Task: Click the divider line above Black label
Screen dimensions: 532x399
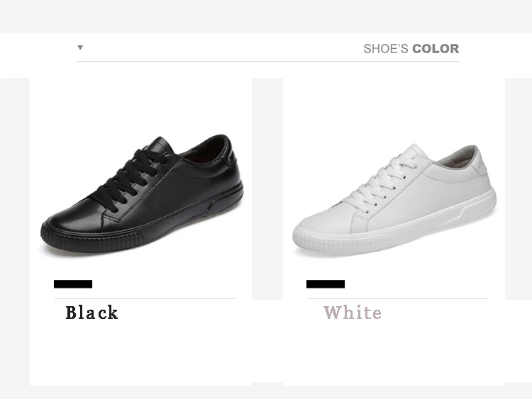Action: tap(145, 298)
